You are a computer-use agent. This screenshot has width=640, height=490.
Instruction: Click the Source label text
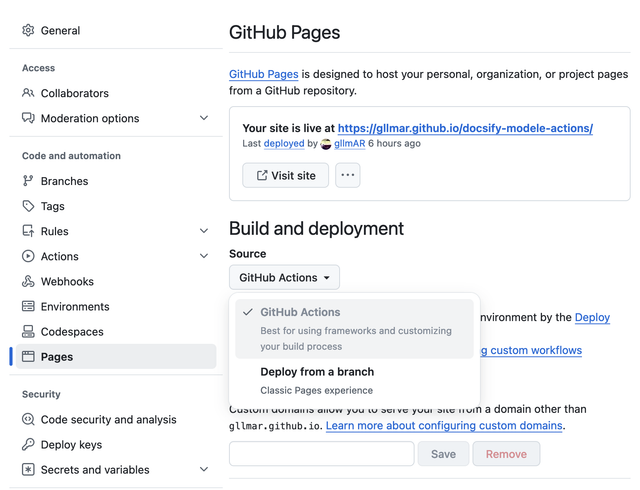[247, 254]
